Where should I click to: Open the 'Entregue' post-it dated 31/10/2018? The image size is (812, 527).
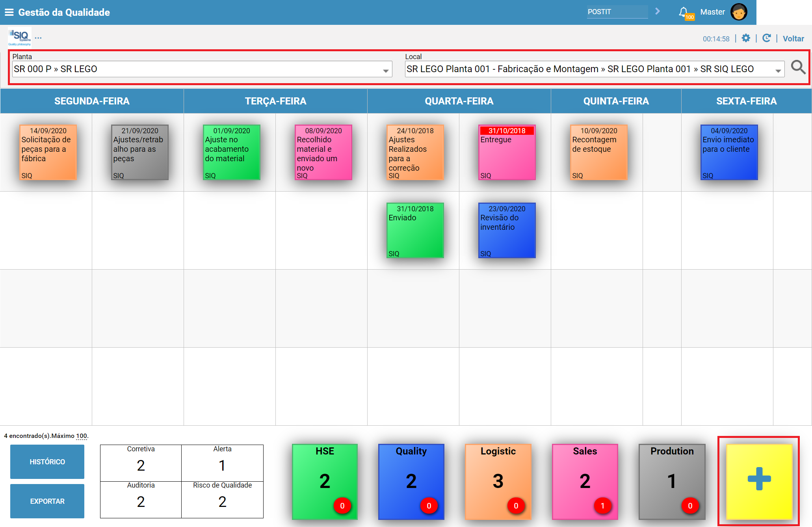507,153
